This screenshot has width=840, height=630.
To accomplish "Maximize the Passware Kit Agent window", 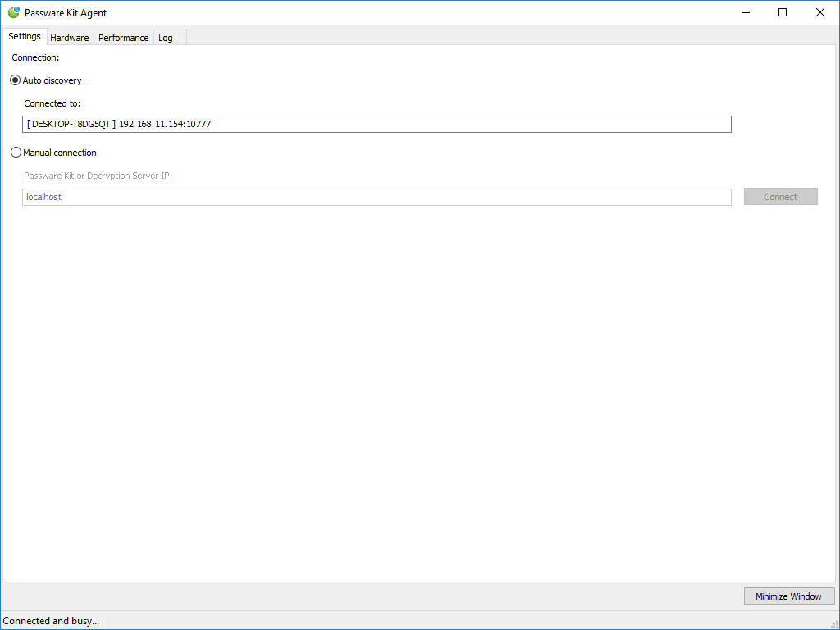I will pyautogui.click(x=783, y=12).
